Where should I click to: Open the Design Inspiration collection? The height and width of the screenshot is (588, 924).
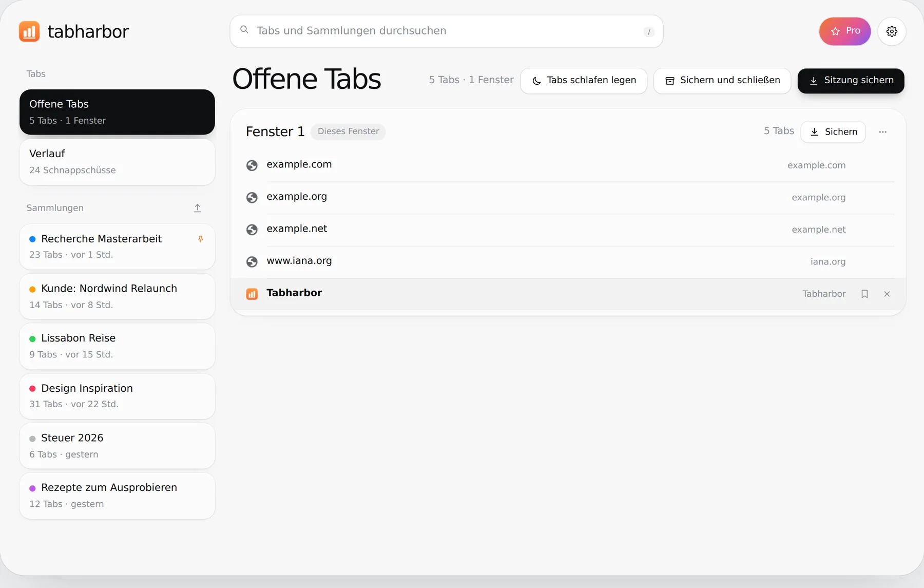[117, 396]
